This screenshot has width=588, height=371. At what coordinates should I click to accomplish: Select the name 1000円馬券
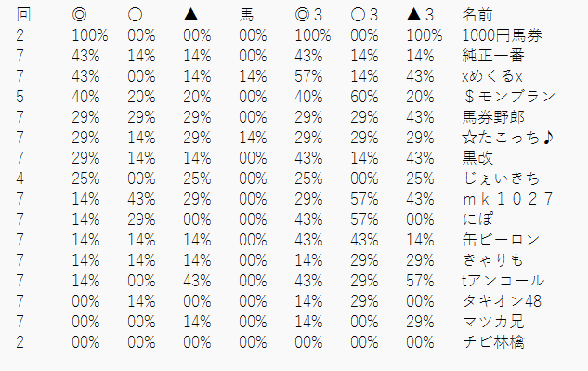[x=503, y=35]
